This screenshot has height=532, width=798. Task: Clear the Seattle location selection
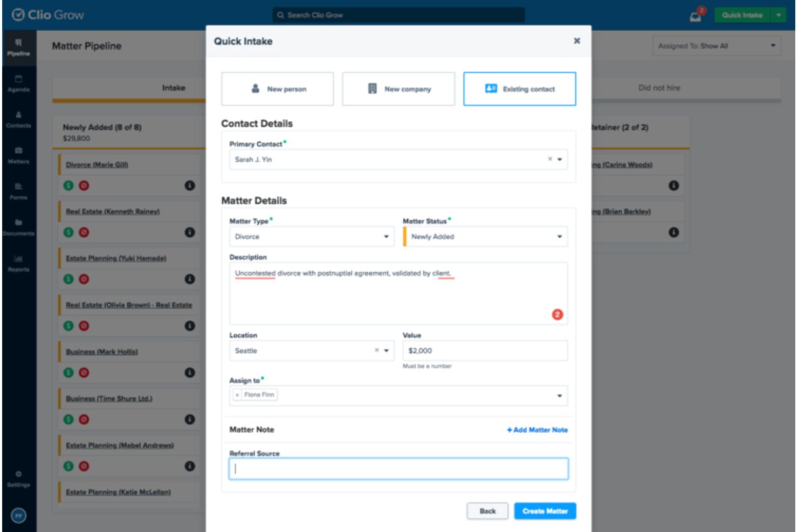point(377,350)
